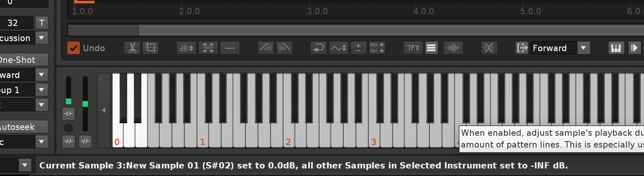Click the fade out icon
The width and height of the screenshot is (644, 176).
pos(284,48)
